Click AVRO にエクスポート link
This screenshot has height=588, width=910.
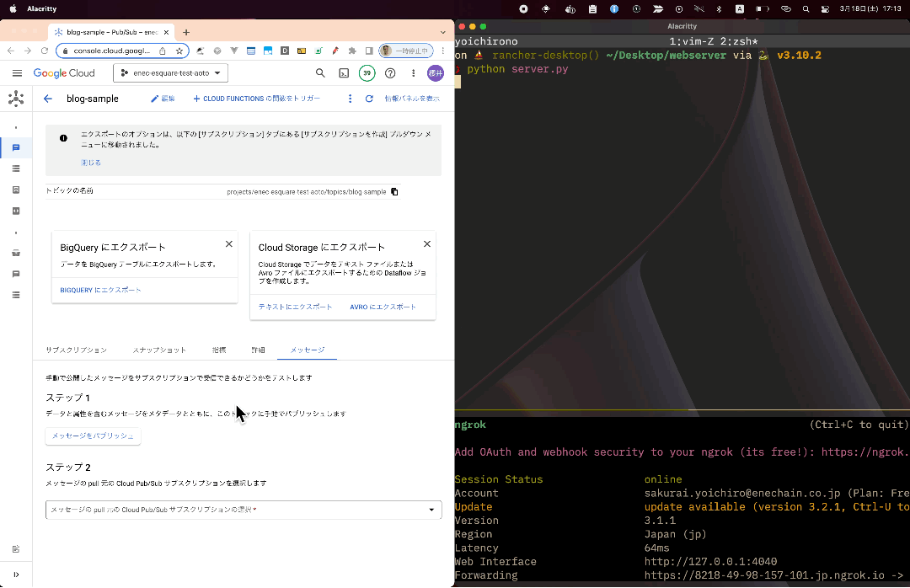coord(383,307)
